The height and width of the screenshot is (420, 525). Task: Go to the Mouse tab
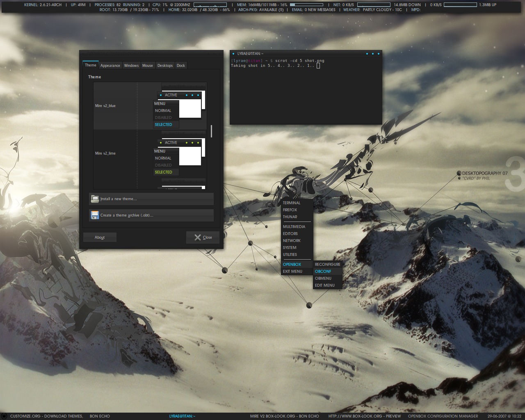coord(148,66)
